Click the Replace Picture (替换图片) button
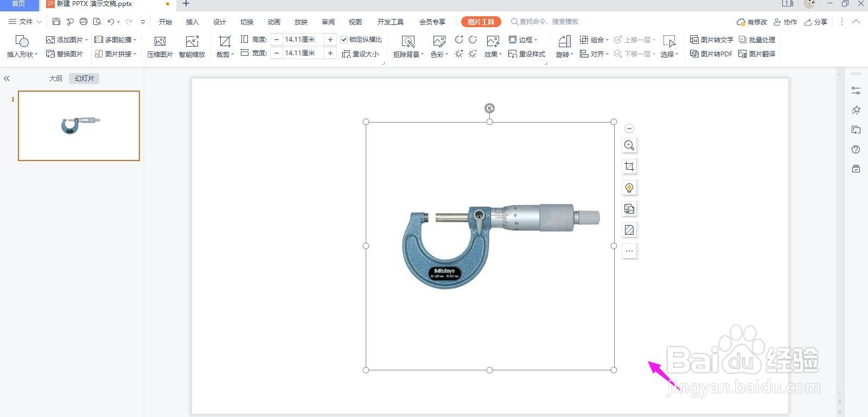Image resolution: width=868 pixels, height=417 pixels. pyautogui.click(x=65, y=54)
